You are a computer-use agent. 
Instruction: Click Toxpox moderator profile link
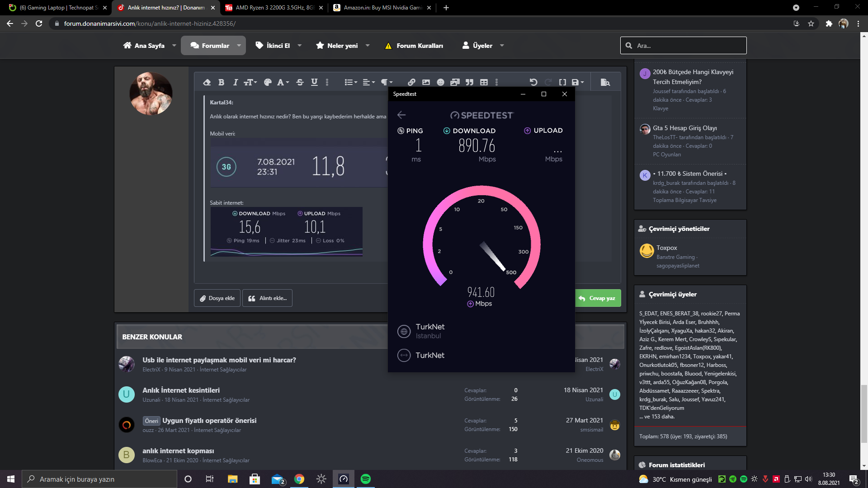coord(666,248)
